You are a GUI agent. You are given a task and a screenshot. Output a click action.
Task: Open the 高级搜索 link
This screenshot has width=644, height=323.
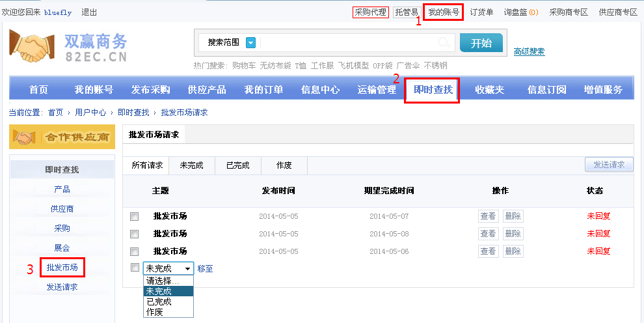pyautogui.click(x=529, y=51)
